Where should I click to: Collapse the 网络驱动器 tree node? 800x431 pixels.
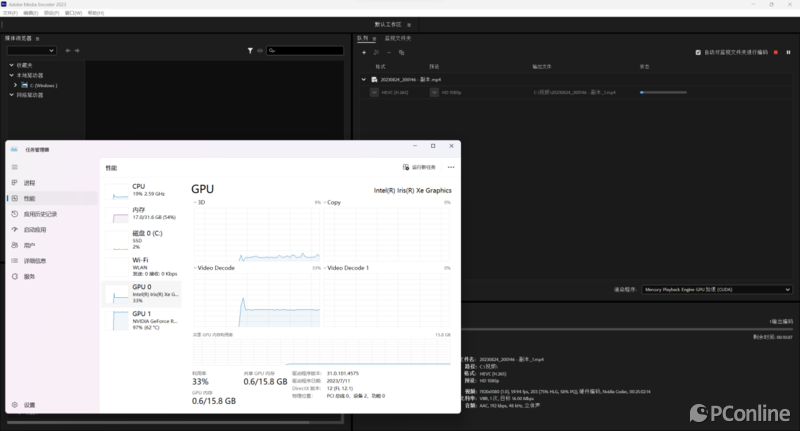coord(12,95)
